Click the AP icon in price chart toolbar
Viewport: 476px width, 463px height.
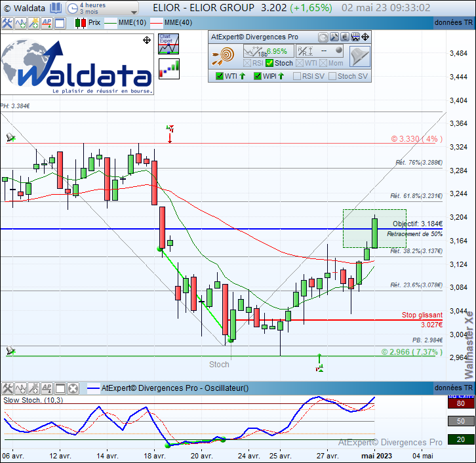click(x=47, y=23)
